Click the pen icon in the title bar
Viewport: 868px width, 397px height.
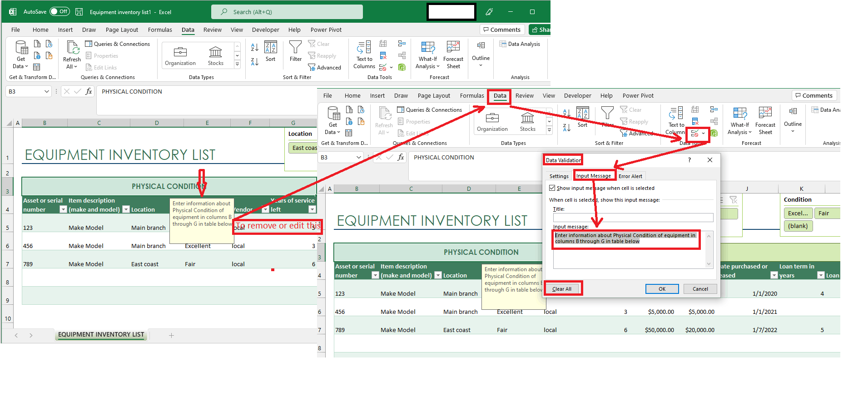(489, 12)
